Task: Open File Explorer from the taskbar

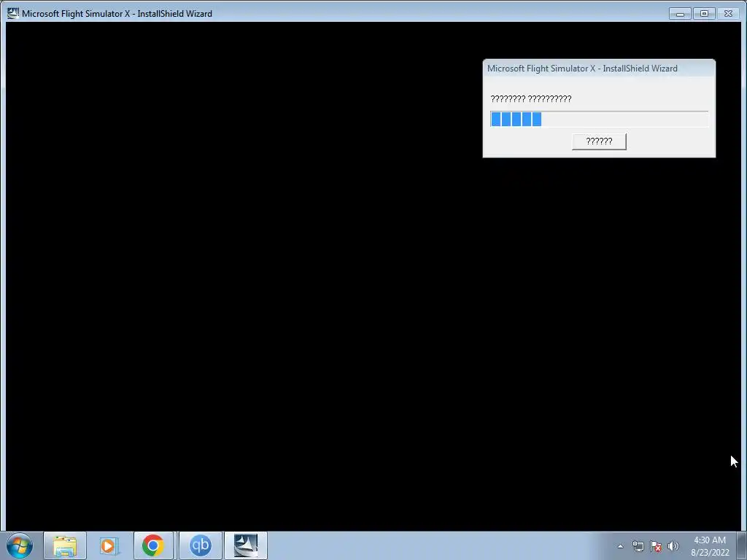Action: coord(65,545)
